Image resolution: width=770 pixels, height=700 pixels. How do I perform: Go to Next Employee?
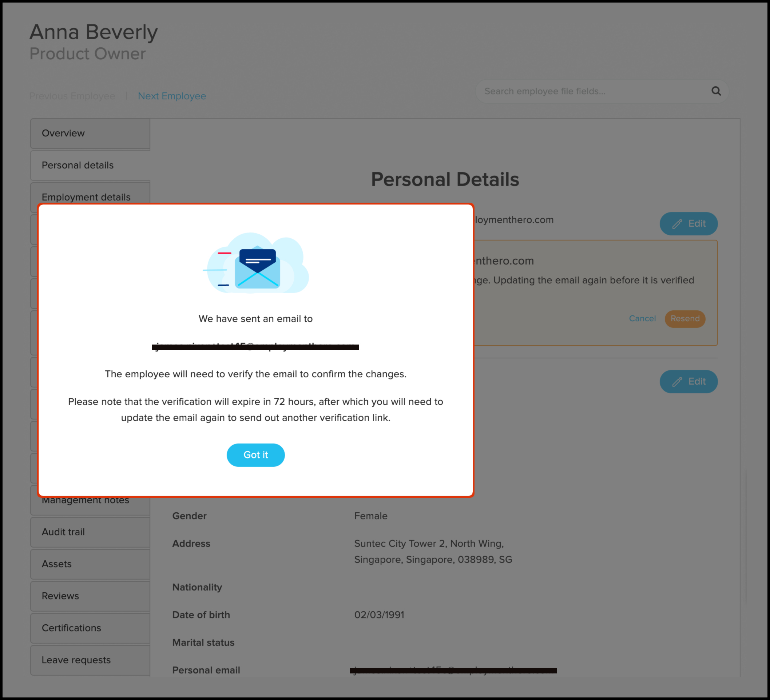pos(172,96)
